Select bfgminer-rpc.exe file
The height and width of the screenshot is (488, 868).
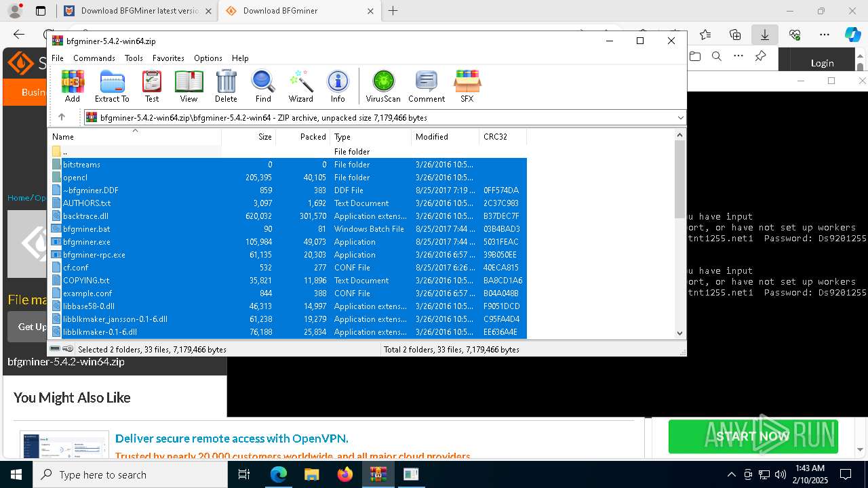coord(288,255)
